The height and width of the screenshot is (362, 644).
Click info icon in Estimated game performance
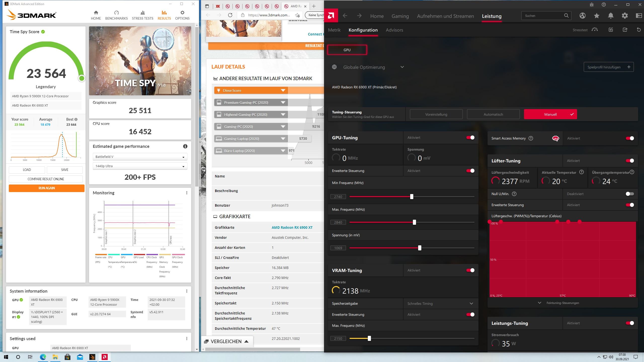185,146
